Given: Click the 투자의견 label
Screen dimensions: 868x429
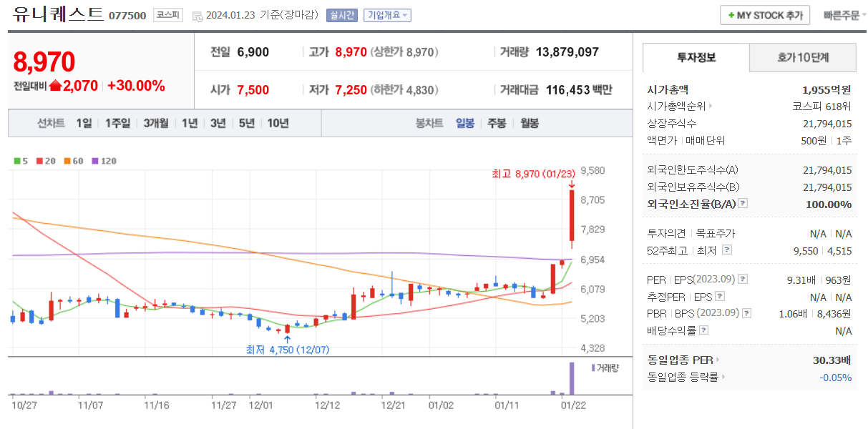Looking at the screenshot, I should 666,233.
